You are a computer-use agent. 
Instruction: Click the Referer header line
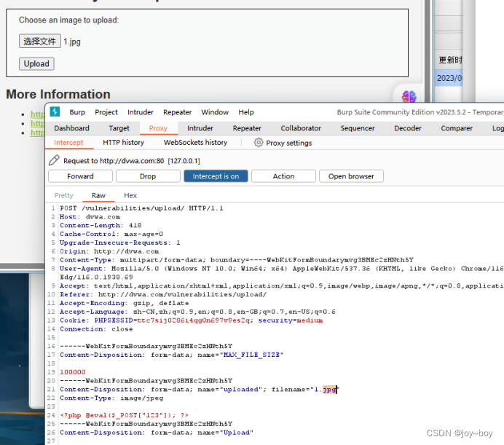point(163,294)
